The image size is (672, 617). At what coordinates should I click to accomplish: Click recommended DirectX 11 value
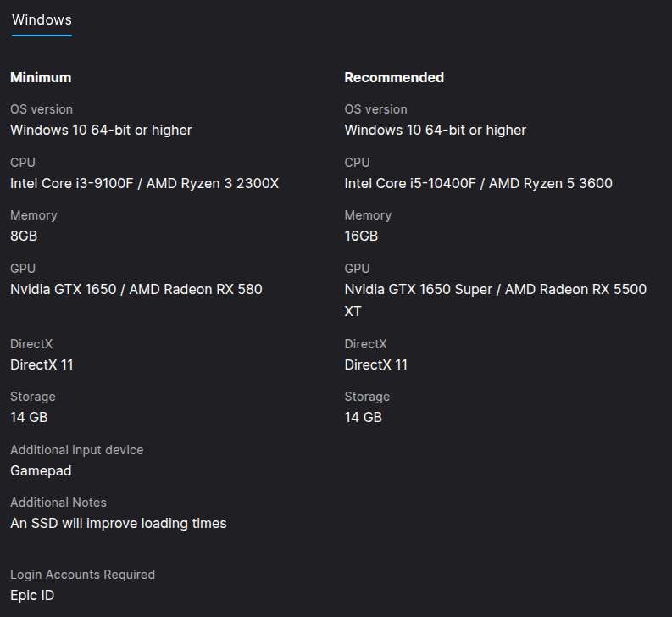(x=375, y=364)
